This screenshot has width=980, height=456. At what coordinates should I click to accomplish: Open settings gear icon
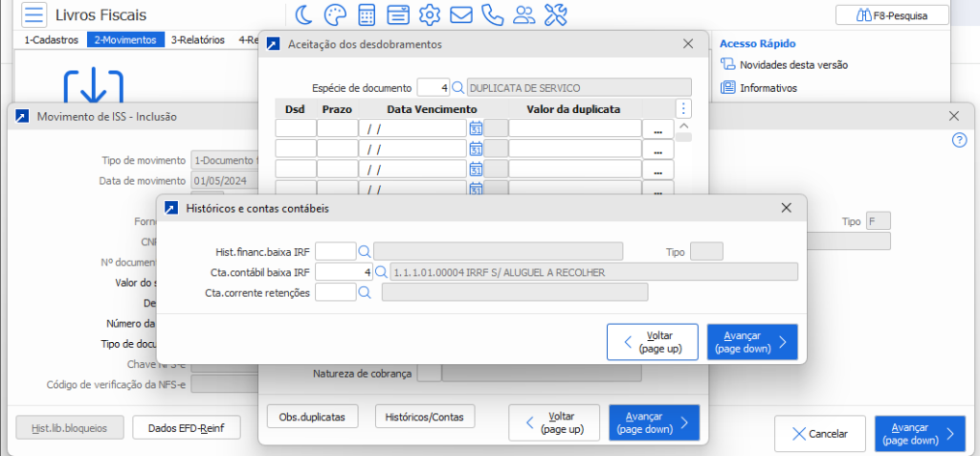pyautogui.click(x=430, y=14)
